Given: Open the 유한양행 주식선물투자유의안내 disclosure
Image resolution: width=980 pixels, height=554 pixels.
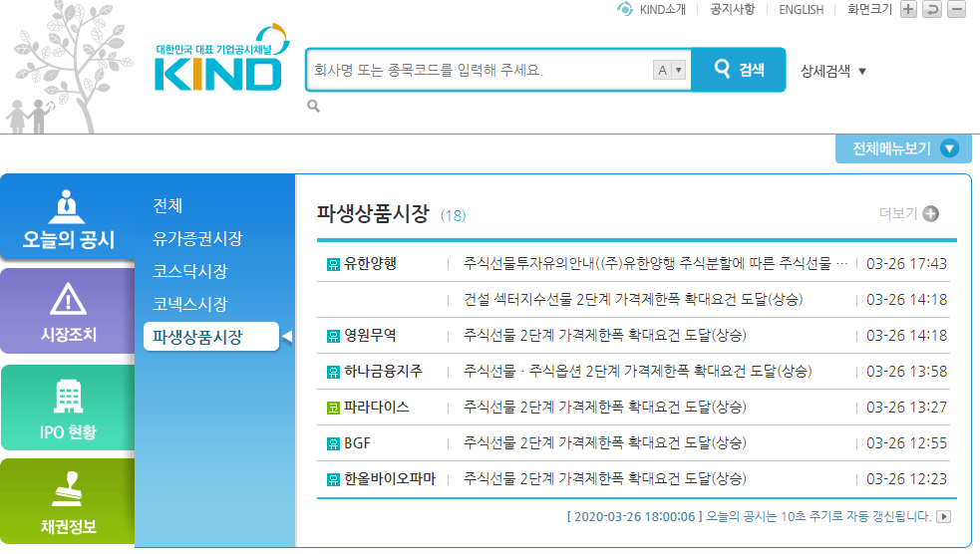Looking at the screenshot, I should pyautogui.click(x=656, y=264).
